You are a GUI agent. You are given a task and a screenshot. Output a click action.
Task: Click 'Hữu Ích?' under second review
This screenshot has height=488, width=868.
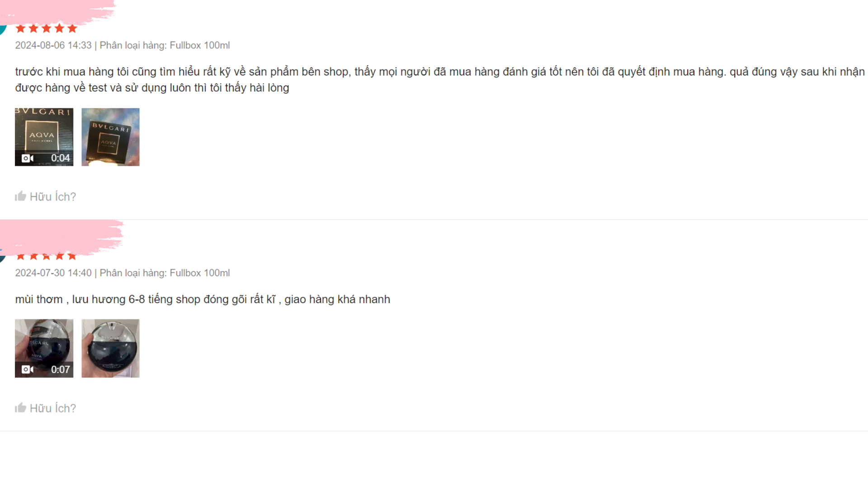[x=53, y=408]
